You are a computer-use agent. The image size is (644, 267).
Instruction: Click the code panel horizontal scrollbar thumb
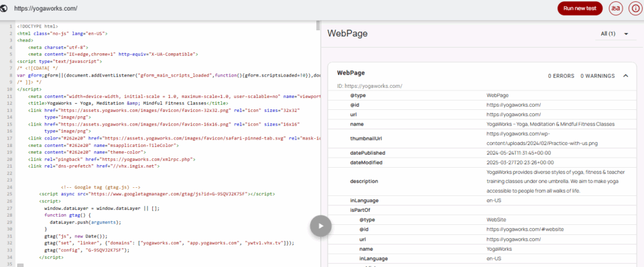point(20,265)
